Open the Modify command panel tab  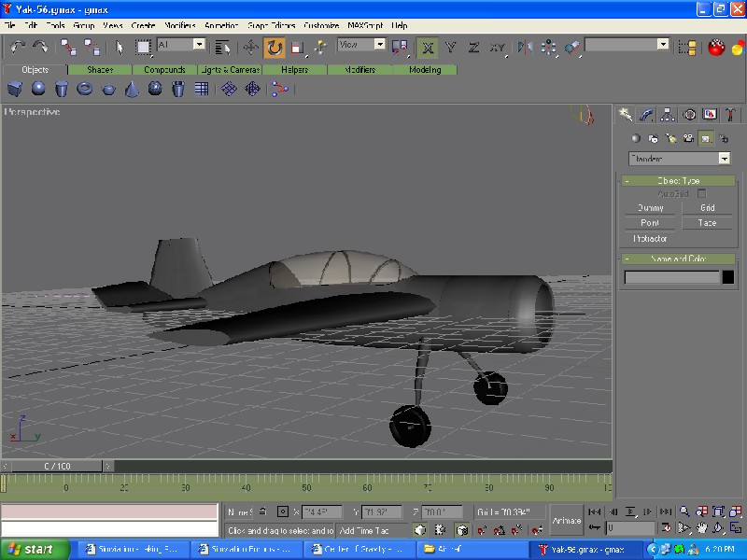[646, 115]
